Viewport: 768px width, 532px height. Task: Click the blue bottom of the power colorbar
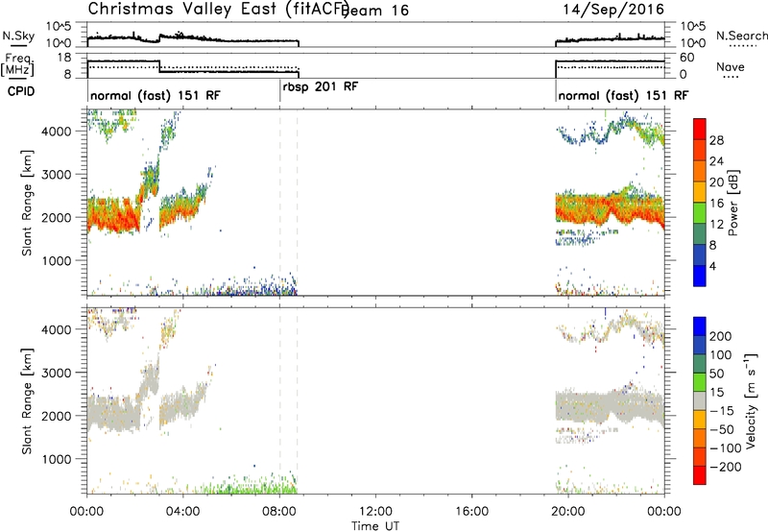click(x=700, y=276)
